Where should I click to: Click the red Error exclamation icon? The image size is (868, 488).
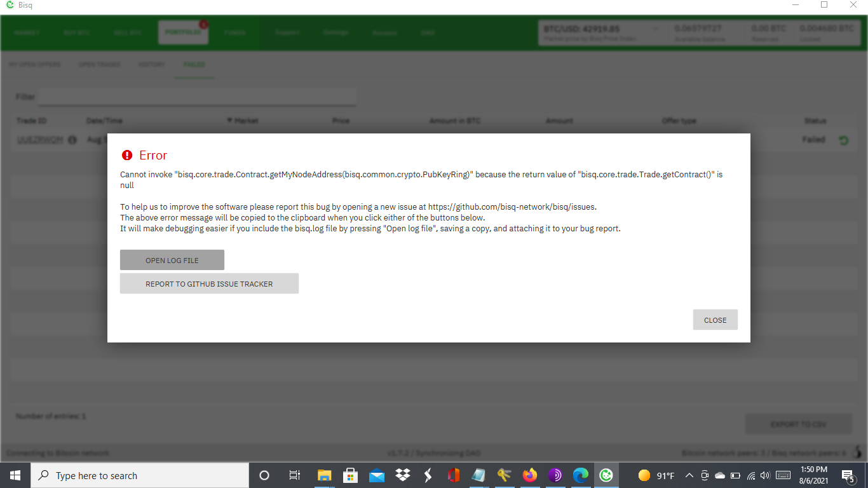127,155
